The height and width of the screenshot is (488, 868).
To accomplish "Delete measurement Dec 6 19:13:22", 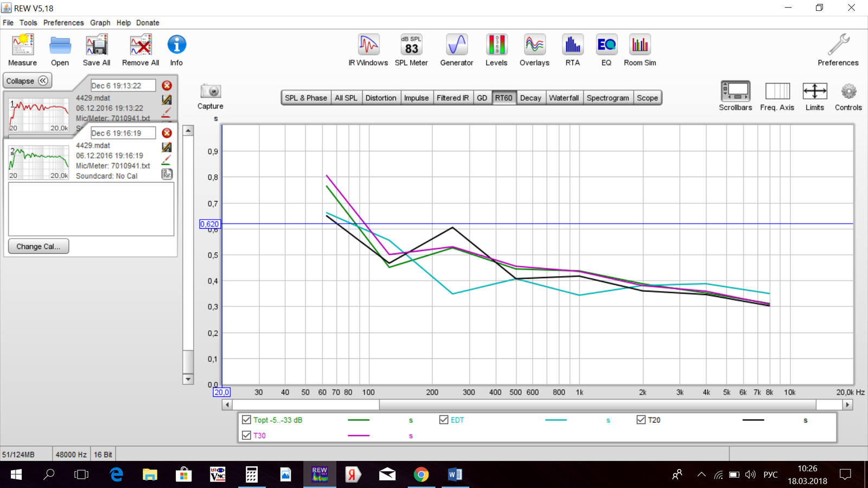I will [167, 86].
